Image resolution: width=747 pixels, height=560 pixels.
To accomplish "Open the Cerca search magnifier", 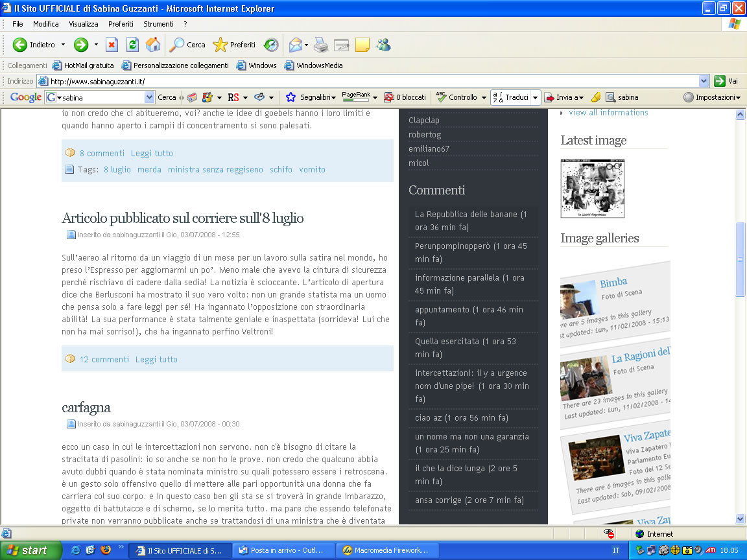I will point(187,45).
